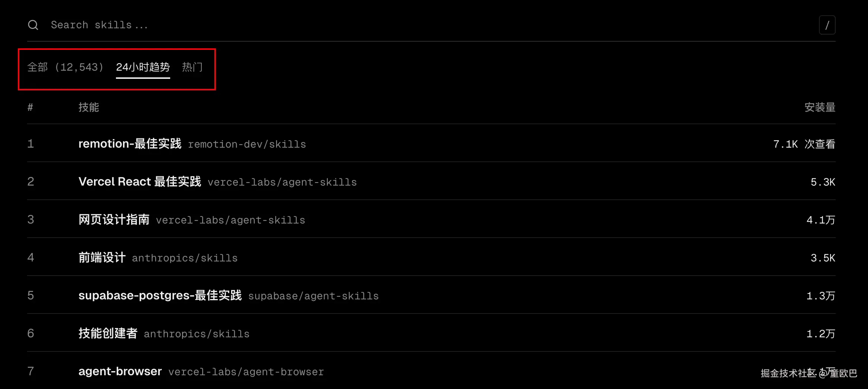This screenshot has height=389, width=868.
Task: Click the 技能 column header
Action: tap(88, 107)
